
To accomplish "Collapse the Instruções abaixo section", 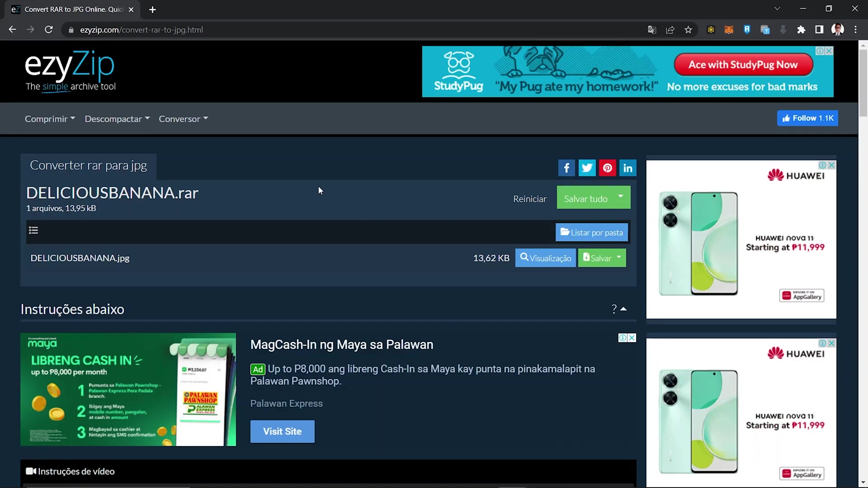I will coord(619,309).
